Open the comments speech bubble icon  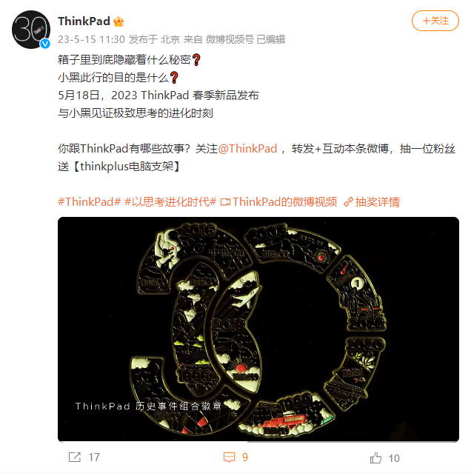click(229, 457)
